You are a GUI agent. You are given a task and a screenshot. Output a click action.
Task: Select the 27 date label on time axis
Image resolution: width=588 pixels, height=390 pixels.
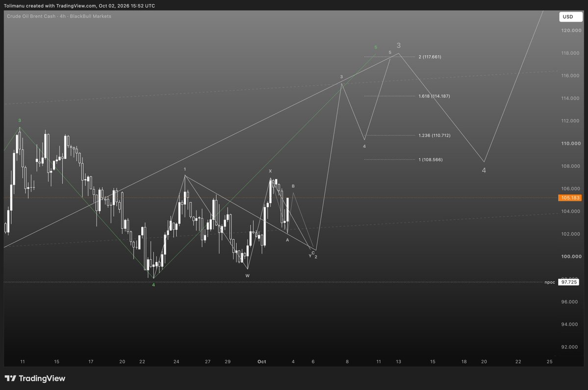(208, 362)
